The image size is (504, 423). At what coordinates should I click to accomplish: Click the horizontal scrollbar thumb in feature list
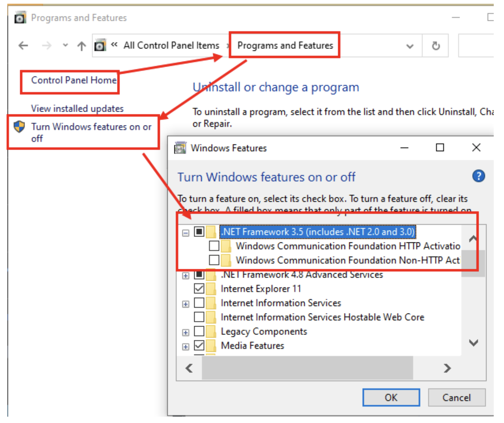308,368
